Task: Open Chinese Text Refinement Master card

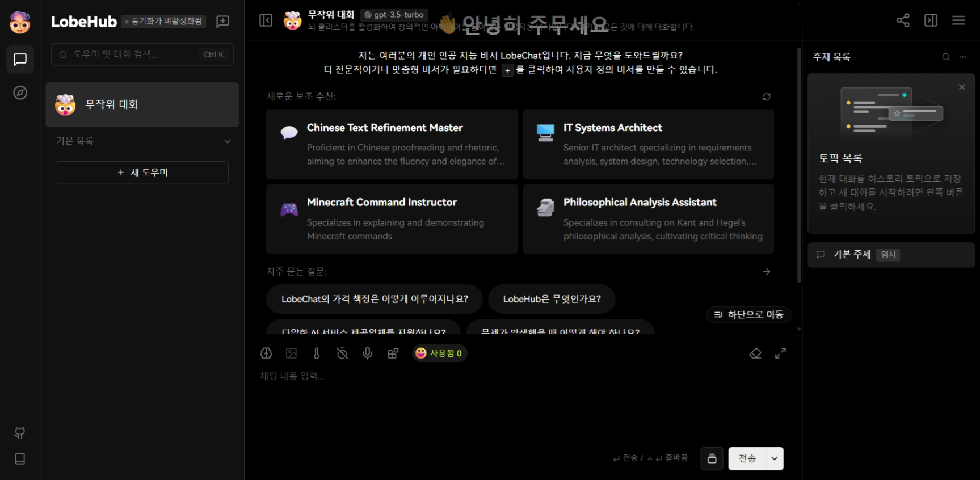Action: (392, 144)
